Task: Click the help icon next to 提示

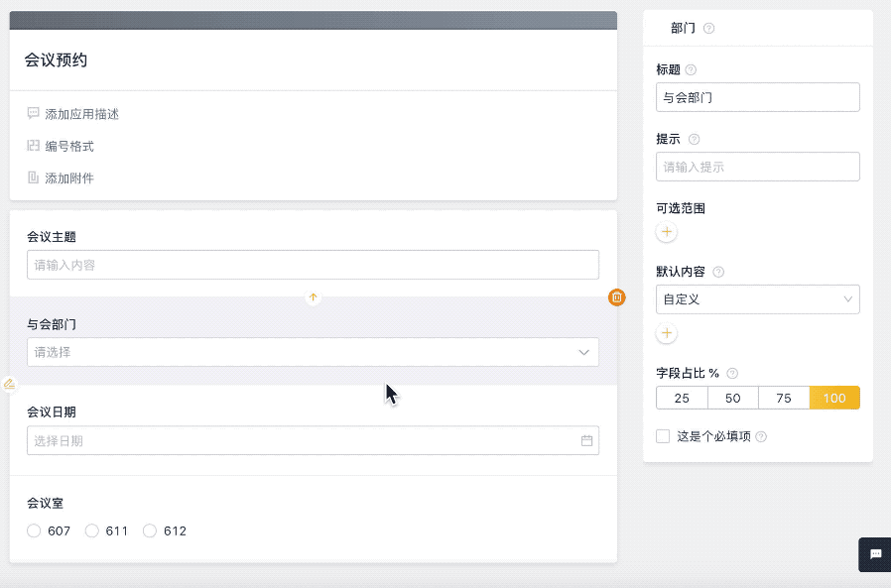Action: [694, 139]
